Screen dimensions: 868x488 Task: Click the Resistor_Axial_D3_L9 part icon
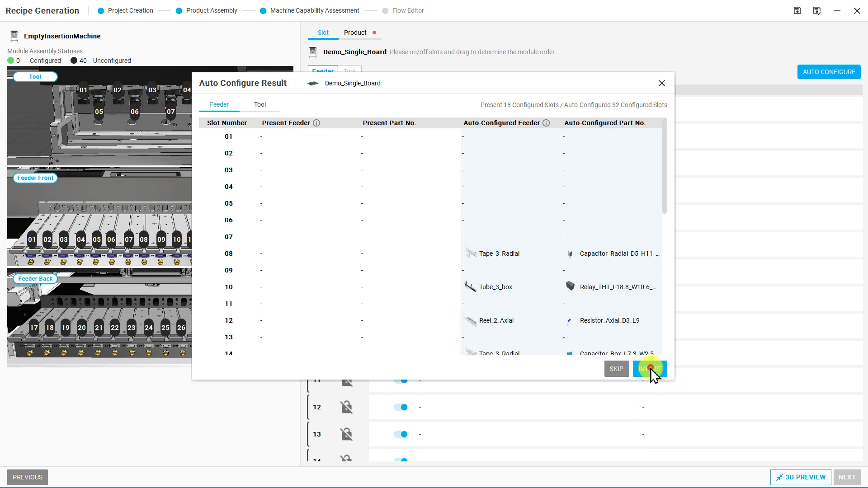[569, 321]
